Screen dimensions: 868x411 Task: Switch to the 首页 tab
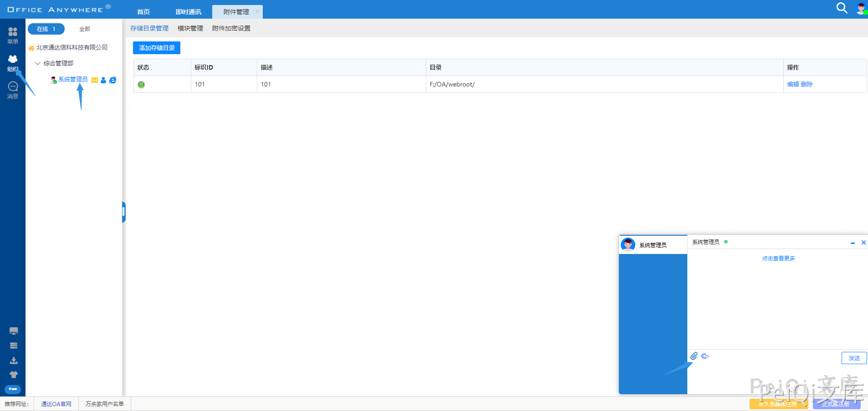click(x=143, y=12)
